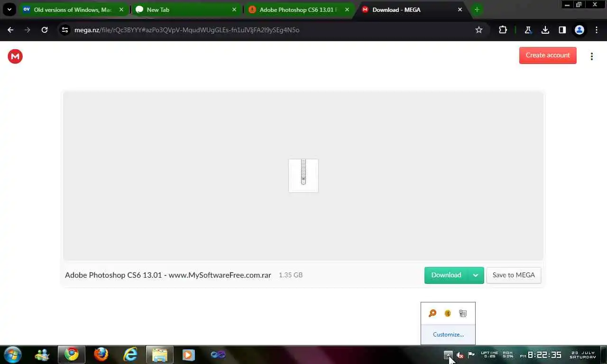Click the UPTIME 0:25 taskbar readout

pos(489,355)
